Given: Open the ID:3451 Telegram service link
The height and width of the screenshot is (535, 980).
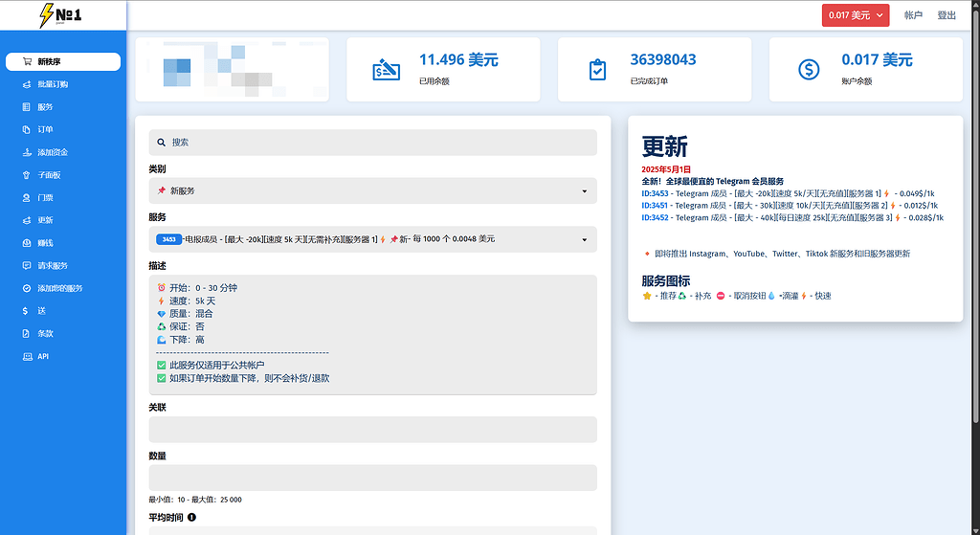Looking at the screenshot, I should pyautogui.click(x=655, y=206).
